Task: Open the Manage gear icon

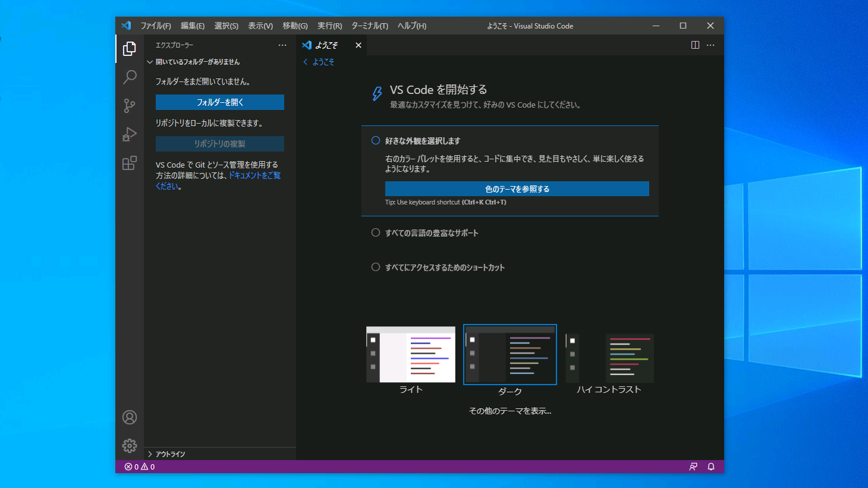Action: (130, 446)
